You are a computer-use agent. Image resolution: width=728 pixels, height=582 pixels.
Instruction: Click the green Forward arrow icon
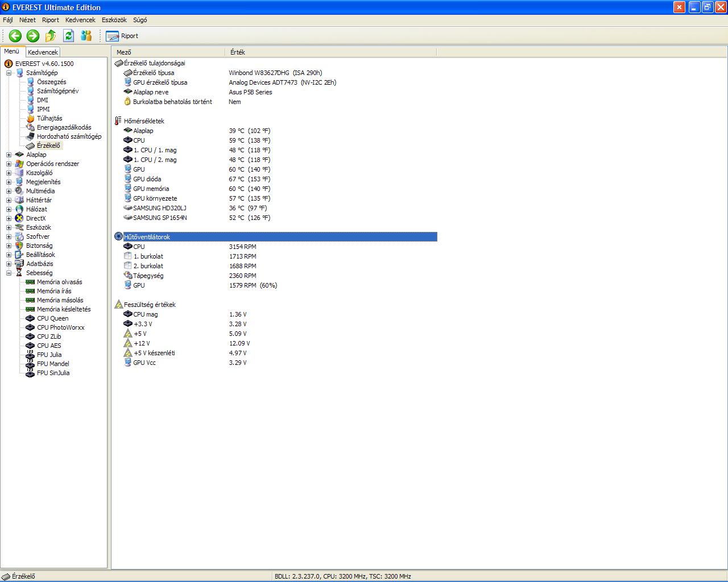(33, 36)
